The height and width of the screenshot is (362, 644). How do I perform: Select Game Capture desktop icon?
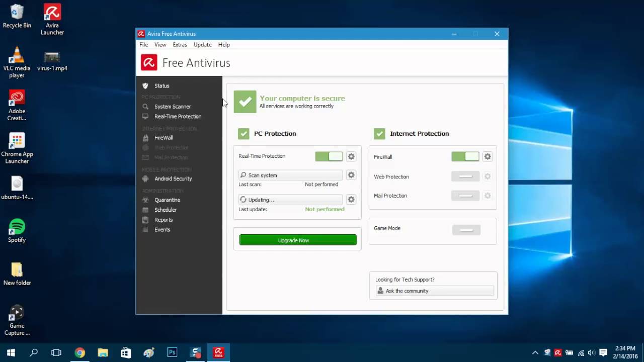click(x=17, y=320)
